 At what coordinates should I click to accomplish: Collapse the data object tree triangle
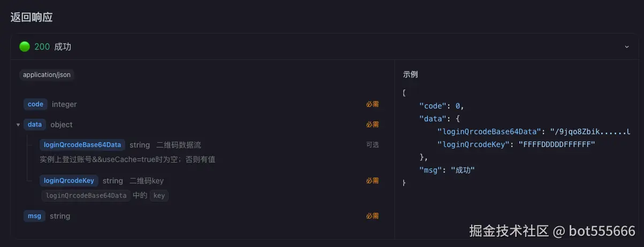pos(18,125)
